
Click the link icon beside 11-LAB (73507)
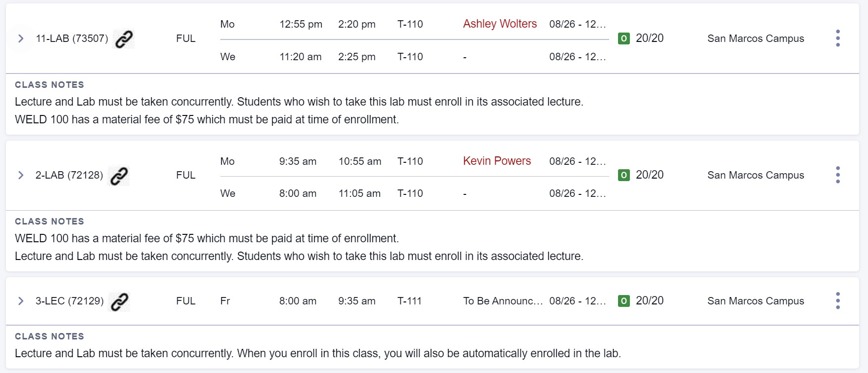124,39
